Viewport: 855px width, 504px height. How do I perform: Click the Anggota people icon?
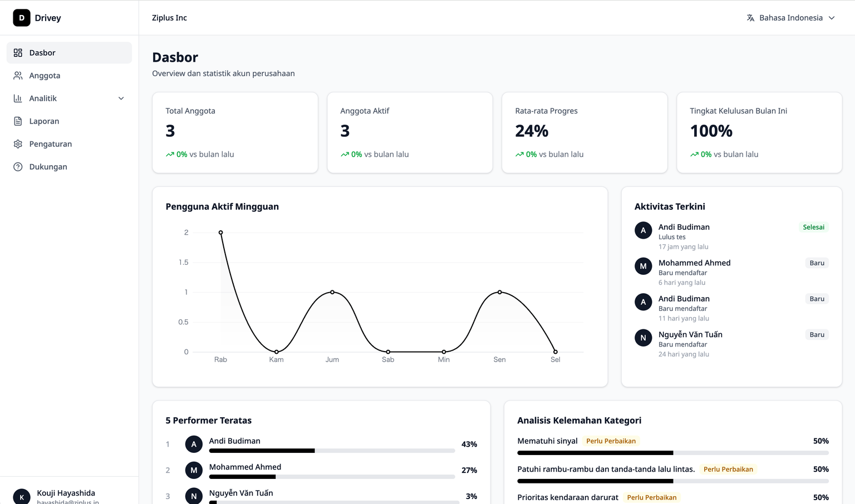[x=18, y=76]
